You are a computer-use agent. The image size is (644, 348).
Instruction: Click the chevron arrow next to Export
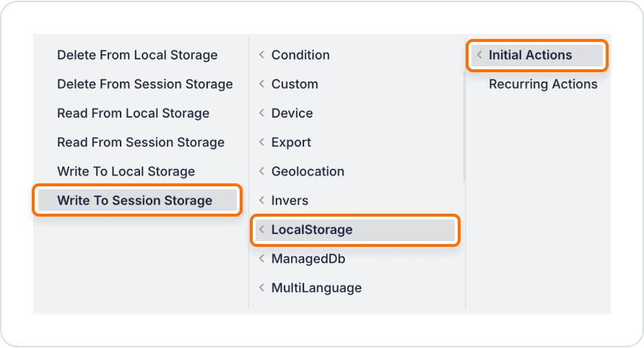[261, 142]
